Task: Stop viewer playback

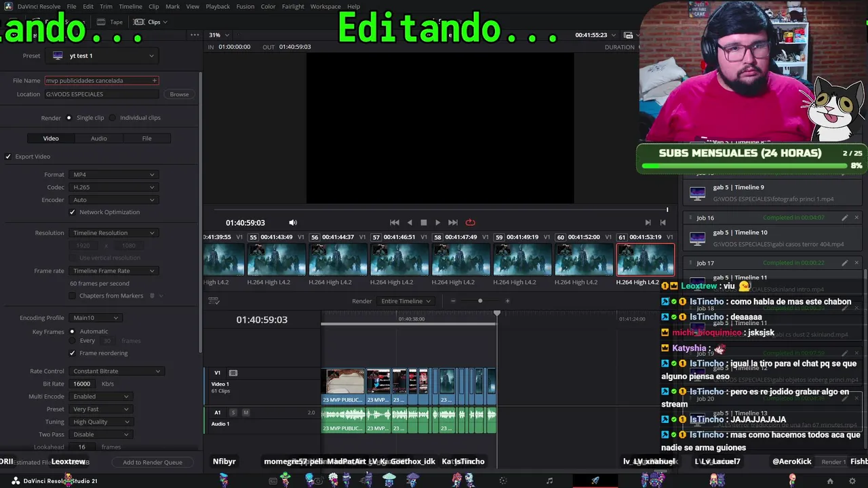Action: pyautogui.click(x=424, y=222)
